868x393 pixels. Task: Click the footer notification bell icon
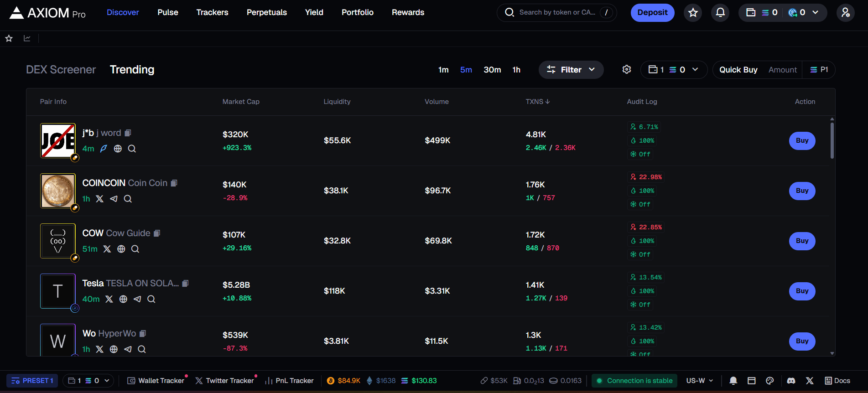click(733, 381)
